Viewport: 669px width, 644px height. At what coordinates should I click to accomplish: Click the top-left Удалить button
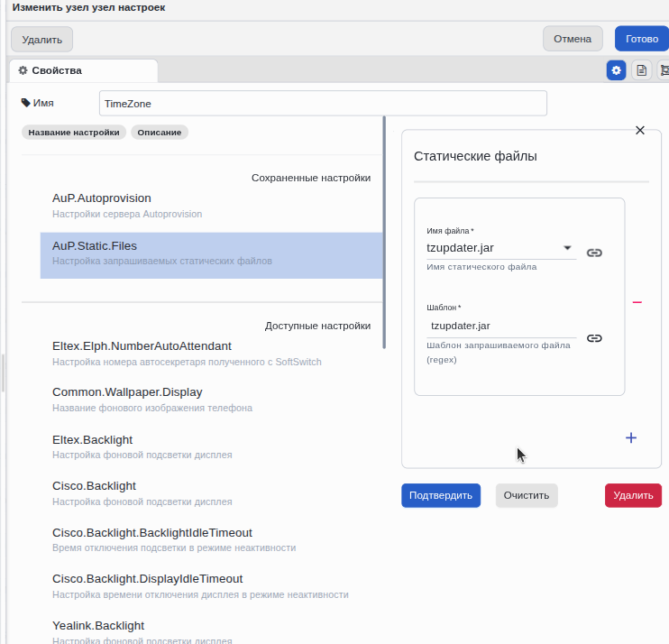[41, 40]
